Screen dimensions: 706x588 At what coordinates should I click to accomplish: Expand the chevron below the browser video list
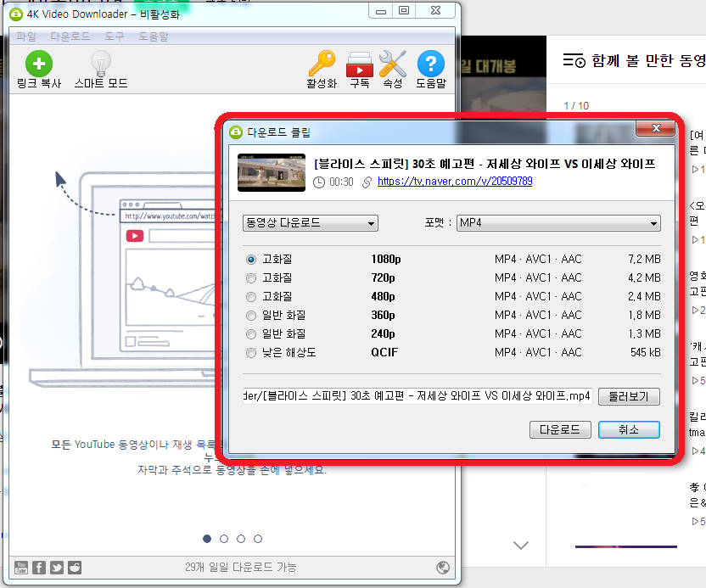(521, 546)
